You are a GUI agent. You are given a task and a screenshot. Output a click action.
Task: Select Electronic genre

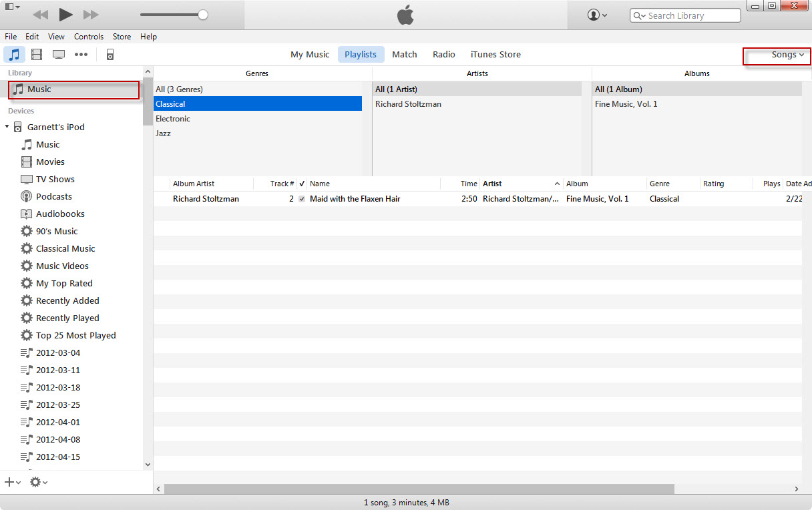(258, 119)
